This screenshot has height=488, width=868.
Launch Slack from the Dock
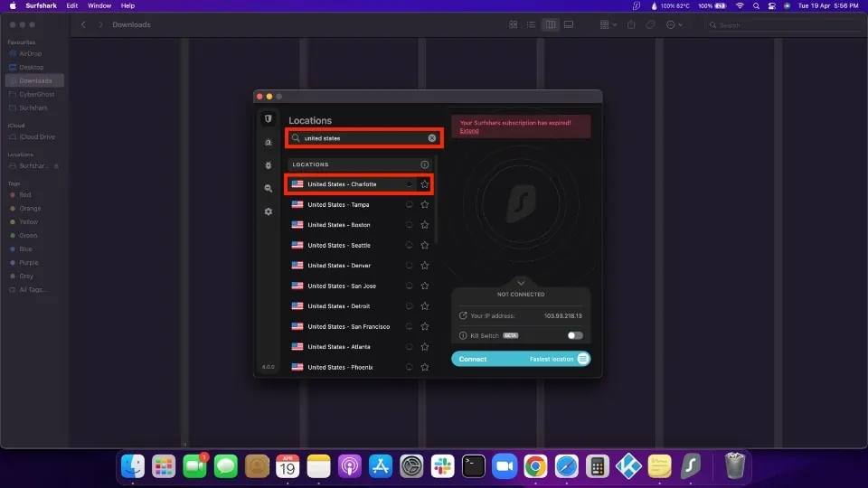442,466
